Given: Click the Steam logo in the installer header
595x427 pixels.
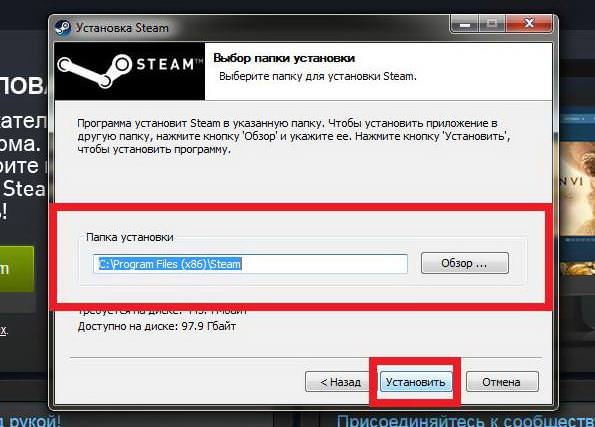Looking at the screenshot, I should click(x=129, y=71).
